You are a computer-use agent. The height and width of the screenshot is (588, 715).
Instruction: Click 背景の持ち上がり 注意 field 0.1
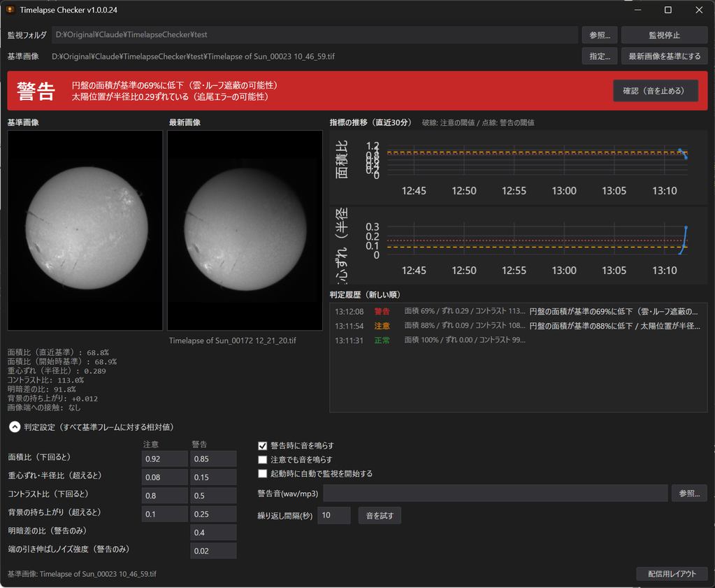pyautogui.click(x=165, y=514)
